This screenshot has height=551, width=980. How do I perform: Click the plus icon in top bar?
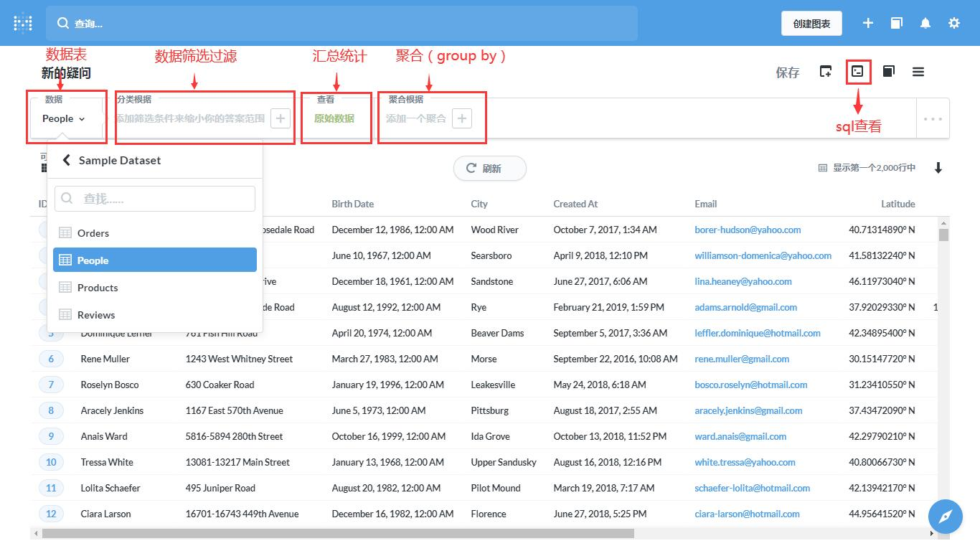pos(868,23)
